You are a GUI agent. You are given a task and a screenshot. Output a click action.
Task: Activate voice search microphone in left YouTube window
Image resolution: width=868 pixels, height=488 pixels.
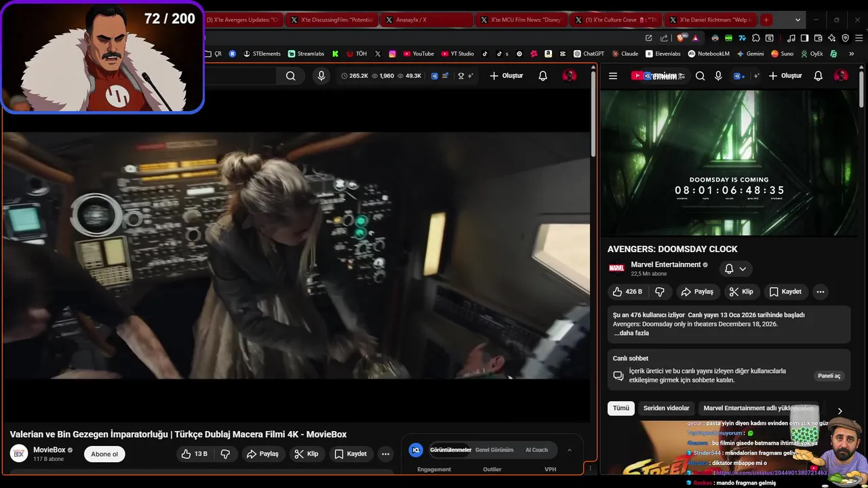321,76
